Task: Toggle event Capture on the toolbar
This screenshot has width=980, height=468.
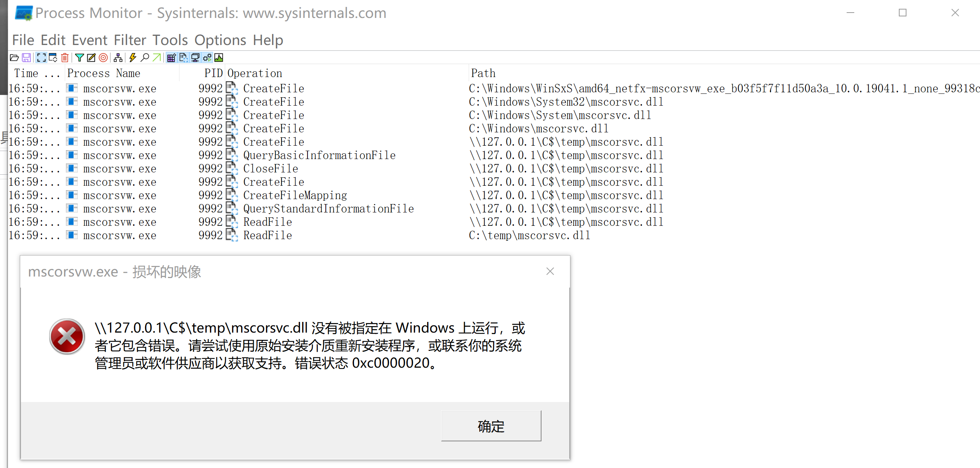Action: pos(41,58)
